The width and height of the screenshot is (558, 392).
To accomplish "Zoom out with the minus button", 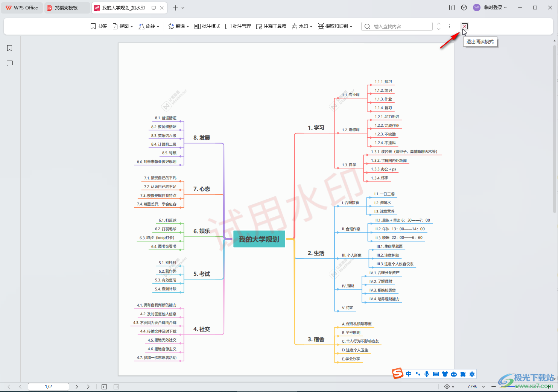I will coord(494,387).
